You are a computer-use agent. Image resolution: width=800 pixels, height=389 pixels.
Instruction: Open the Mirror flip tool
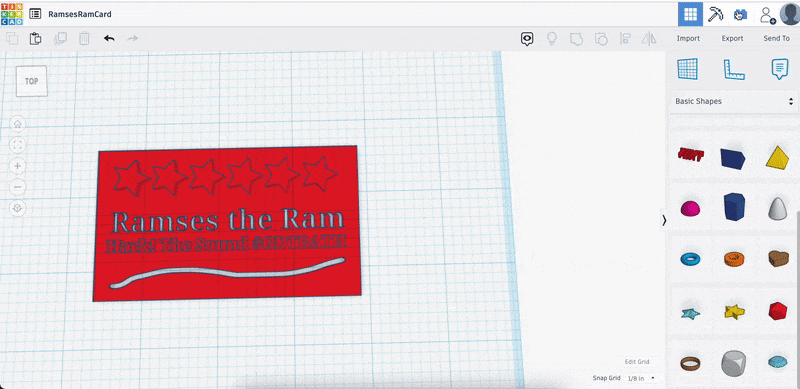click(649, 38)
